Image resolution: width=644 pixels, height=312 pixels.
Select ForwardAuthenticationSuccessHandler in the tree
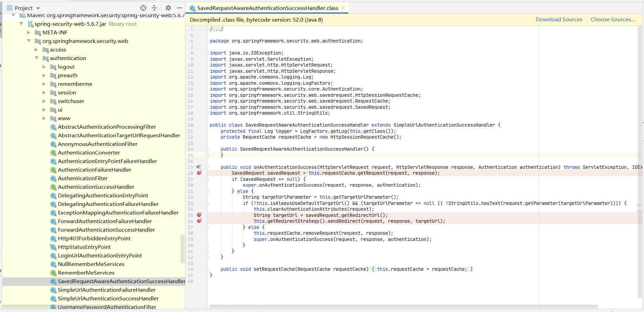tap(106, 230)
